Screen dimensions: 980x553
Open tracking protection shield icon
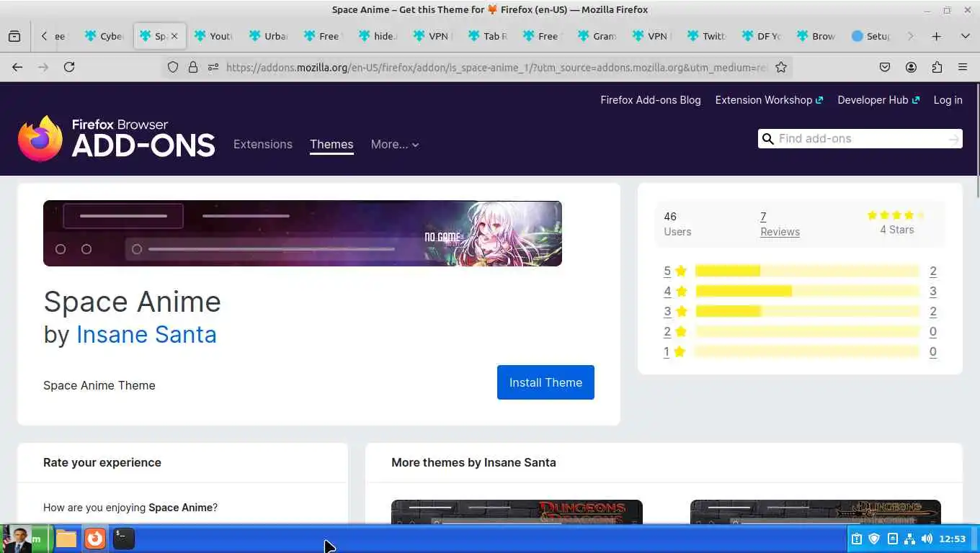173,67
